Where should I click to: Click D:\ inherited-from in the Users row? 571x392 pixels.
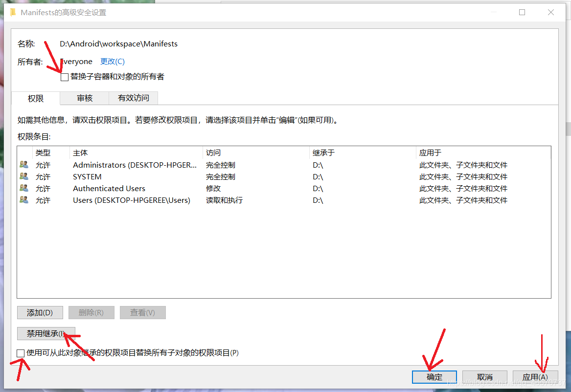tap(318, 200)
